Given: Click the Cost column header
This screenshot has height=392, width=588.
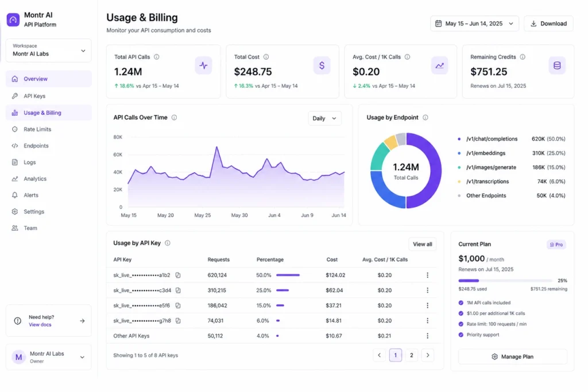Looking at the screenshot, I should [x=332, y=260].
